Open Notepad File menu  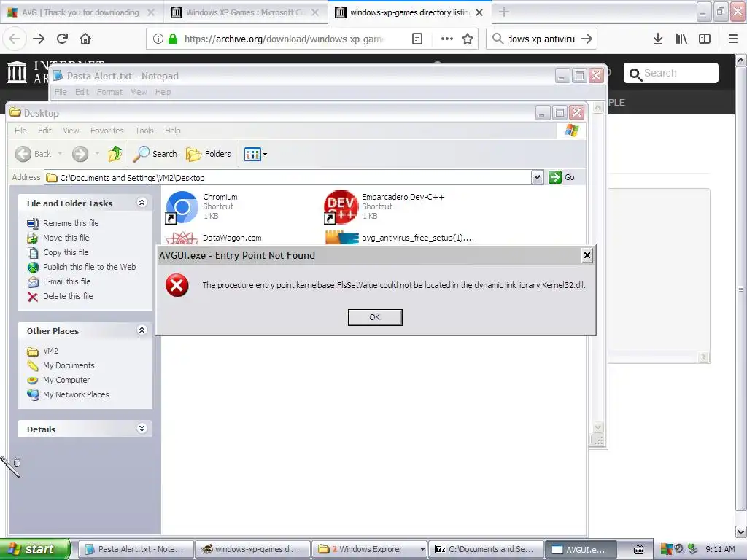tap(61, 92)
